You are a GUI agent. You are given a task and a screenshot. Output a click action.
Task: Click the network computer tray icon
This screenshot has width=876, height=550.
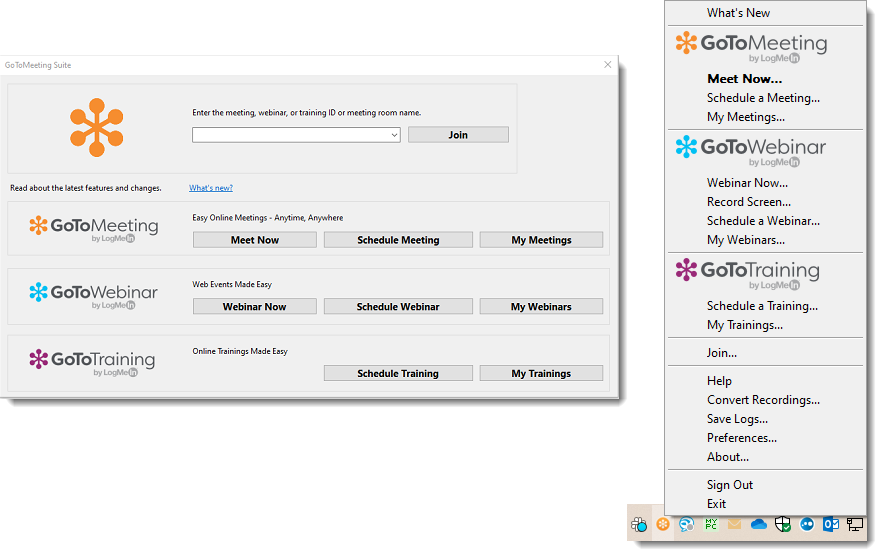[x=855, y=524]
